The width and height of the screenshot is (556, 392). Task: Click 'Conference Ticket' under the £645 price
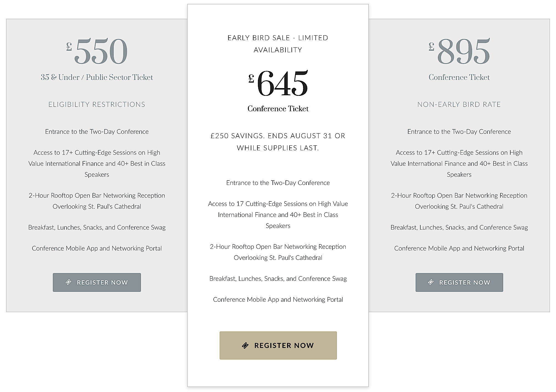(278, 109)
